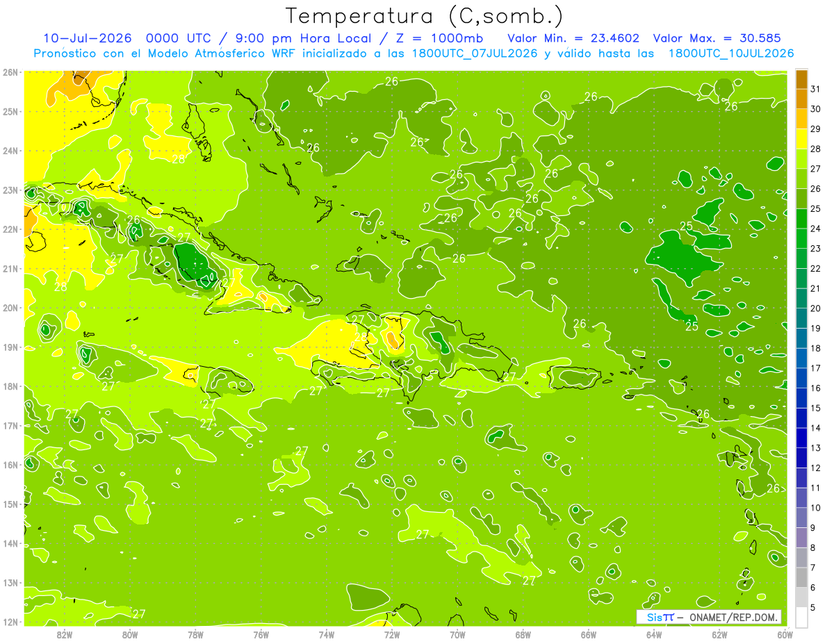This screenshot has height=644, width=834.
Task: Click "1800UTC_10JUL2026" valid-until timestamp
Action: pos(731,53)
